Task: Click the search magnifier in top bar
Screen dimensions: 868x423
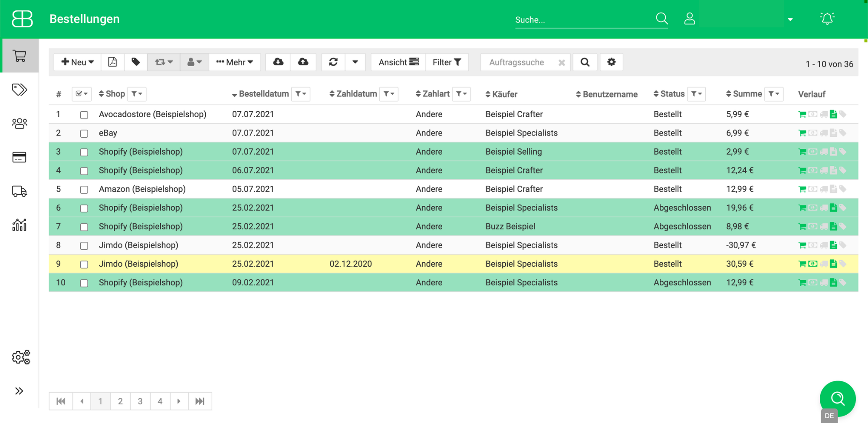Action: point(661,18)
